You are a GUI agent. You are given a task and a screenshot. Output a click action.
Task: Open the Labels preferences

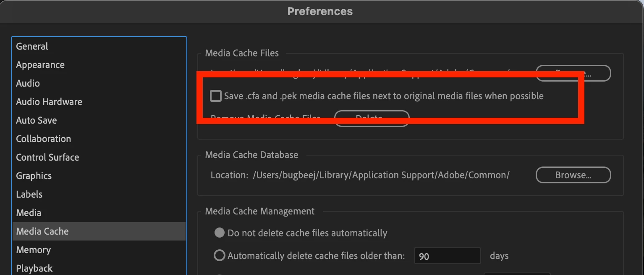click(29, 194)
